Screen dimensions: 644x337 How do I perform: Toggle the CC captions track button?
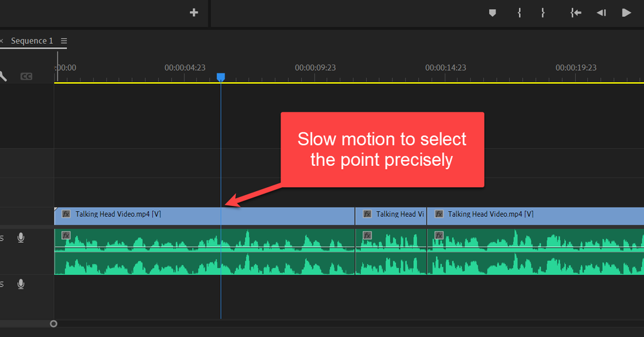[26, 76]
